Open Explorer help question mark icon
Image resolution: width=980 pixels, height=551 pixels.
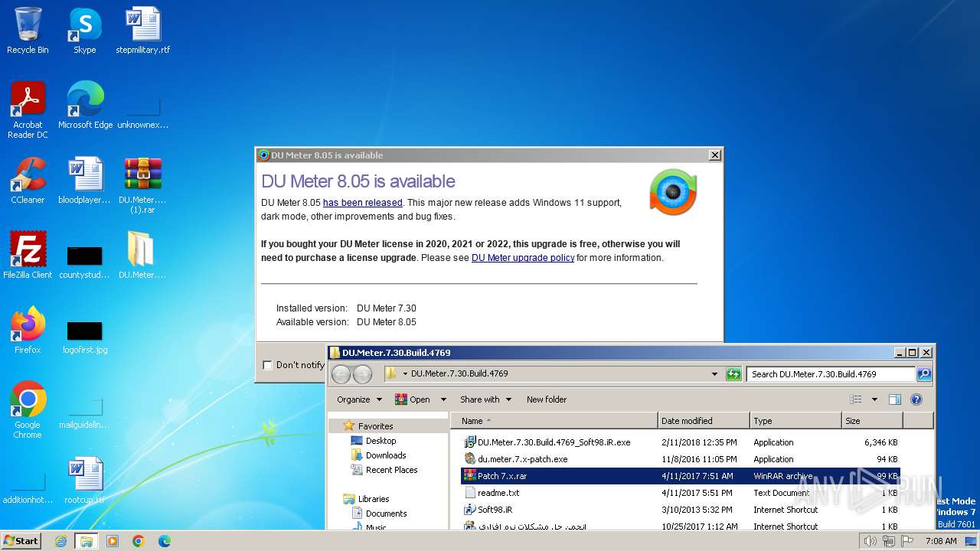(x=916, y=399)
